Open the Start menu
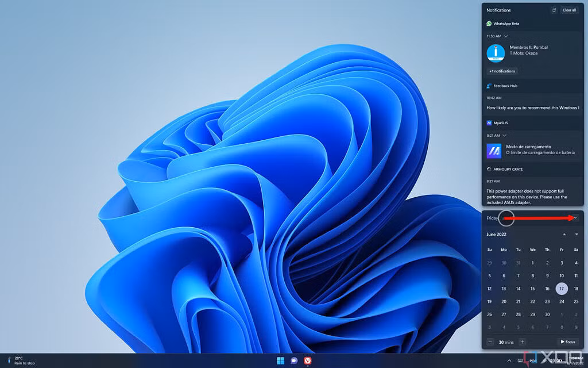 click(280, 361)
